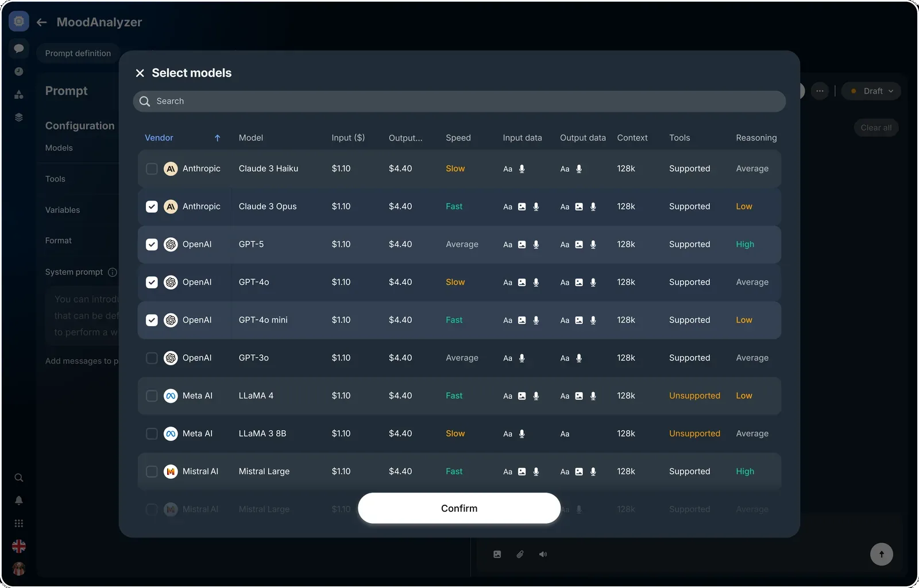Click the magnifier icon in the left sidebar
The image size is (919, 588).
[x=19, y=478]
